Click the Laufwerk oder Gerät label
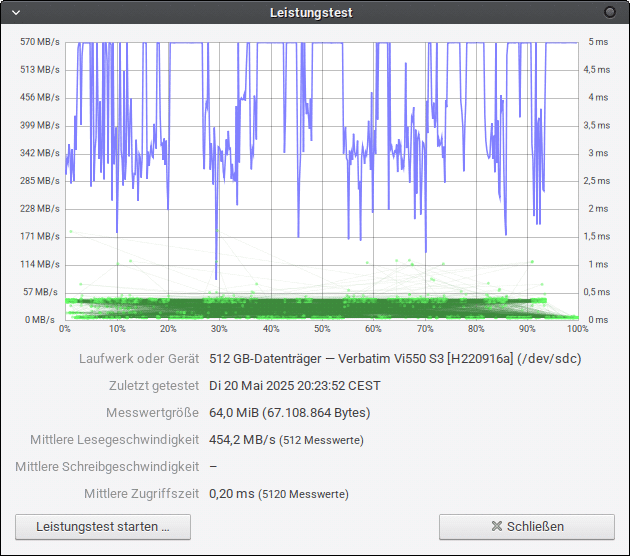630x556 pixels. [x=139, y=358]
